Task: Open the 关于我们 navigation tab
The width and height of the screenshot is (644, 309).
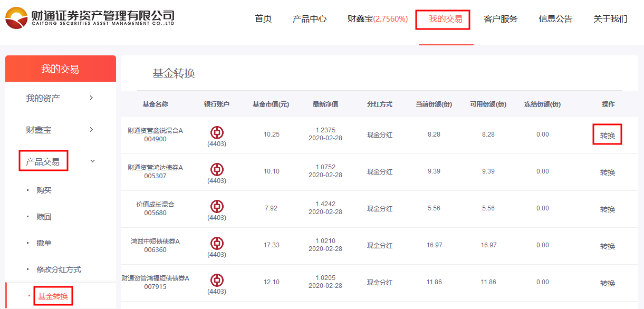Action: pos(610,19)
